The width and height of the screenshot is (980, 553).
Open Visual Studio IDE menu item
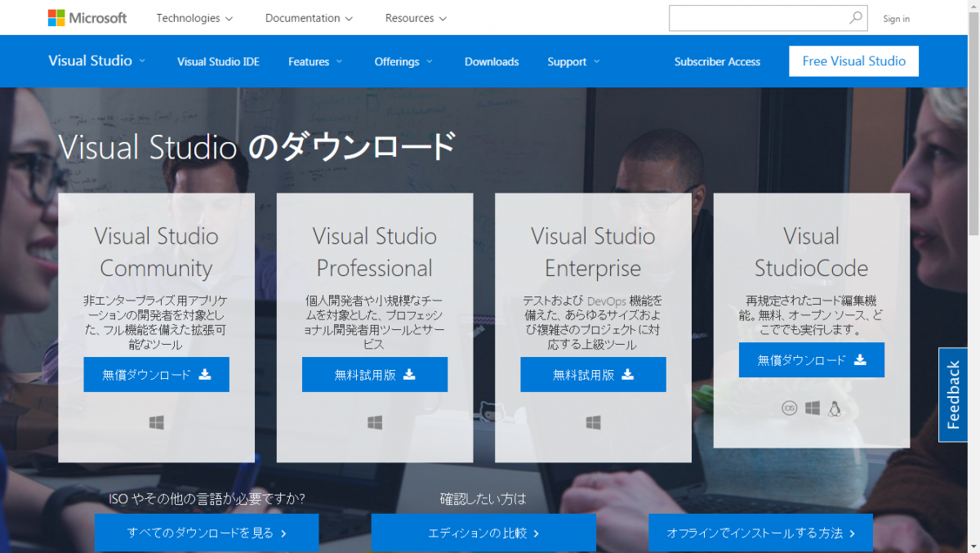point(218,61)
